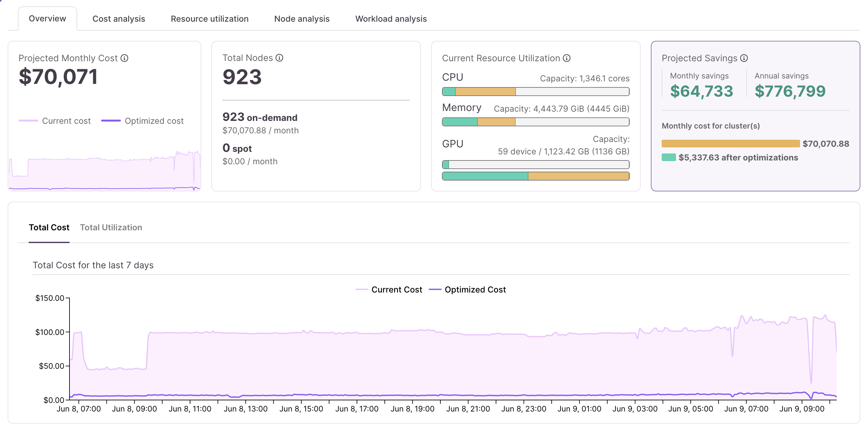Go to the Node analysis tab
Screen dimensions: 868x430
pos(302,19)
